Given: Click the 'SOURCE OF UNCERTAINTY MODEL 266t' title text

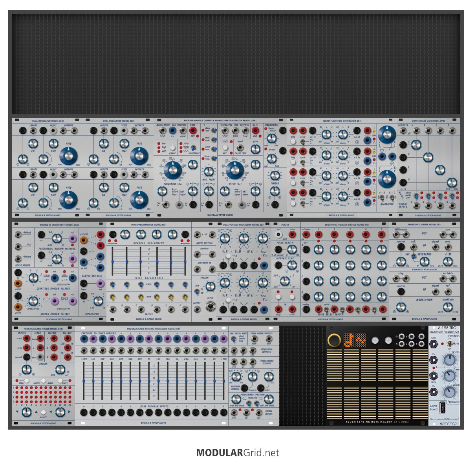Looking at the screenshot, I should point(59,225).
